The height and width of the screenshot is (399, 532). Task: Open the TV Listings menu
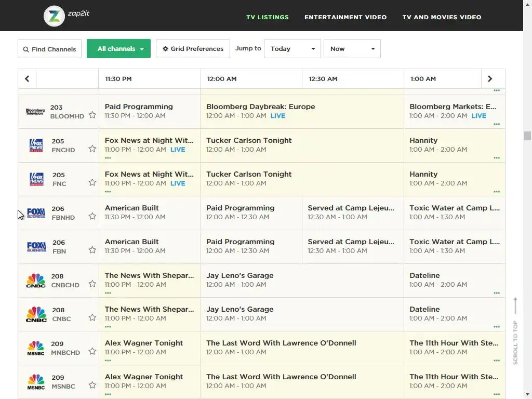tap(268, 17)
